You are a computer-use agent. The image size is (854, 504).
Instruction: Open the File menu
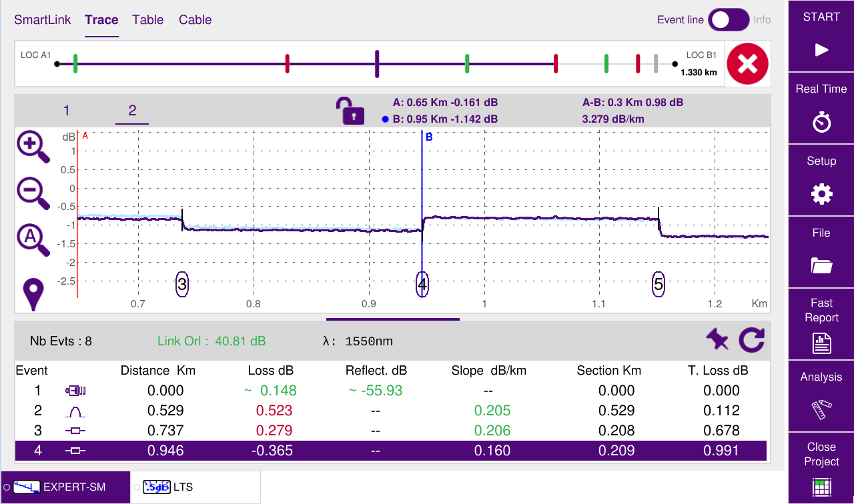[821, 252]
